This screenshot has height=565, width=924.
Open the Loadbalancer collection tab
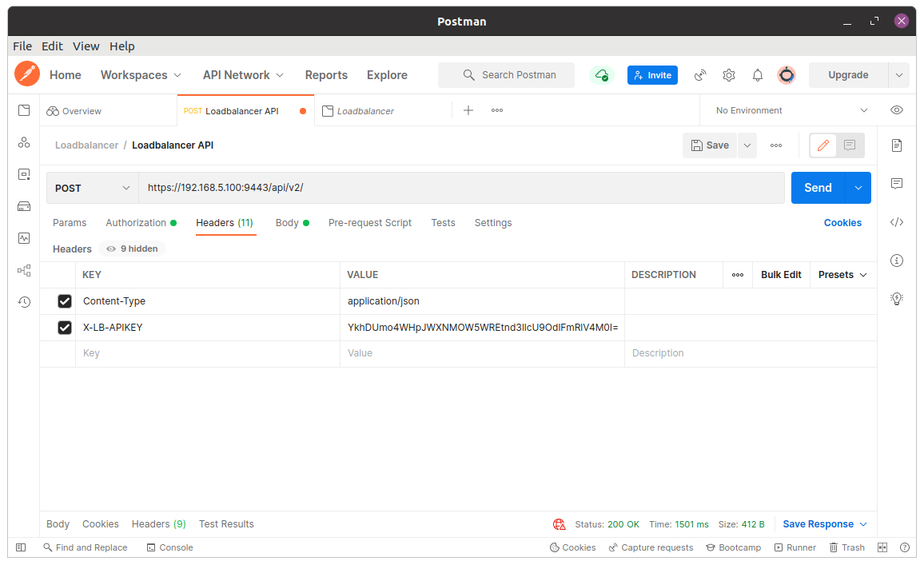pyautogui.click(x=383, y=111)
